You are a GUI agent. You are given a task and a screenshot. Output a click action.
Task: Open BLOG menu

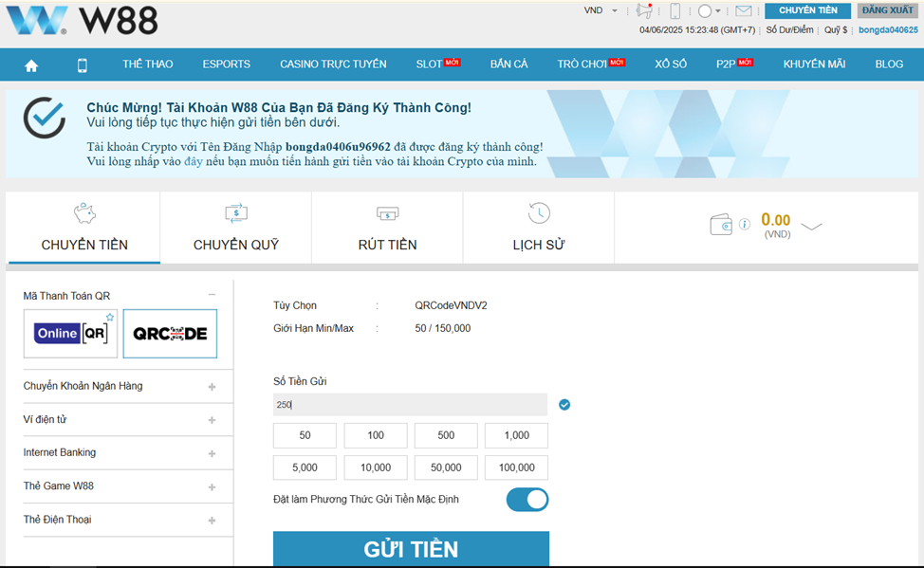pos(889,64)
